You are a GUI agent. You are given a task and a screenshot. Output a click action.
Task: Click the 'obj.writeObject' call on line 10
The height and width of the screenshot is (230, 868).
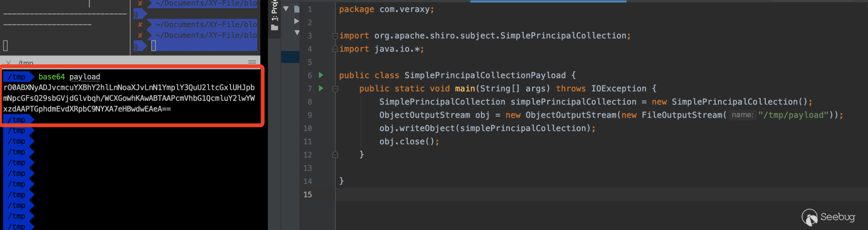coord(417,128)
